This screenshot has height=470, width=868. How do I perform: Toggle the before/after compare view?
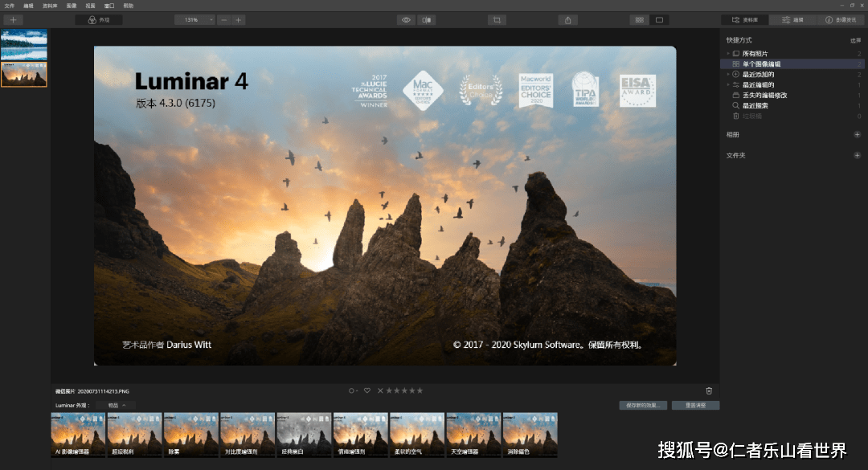pyautogui.click(x=426, y=20)
